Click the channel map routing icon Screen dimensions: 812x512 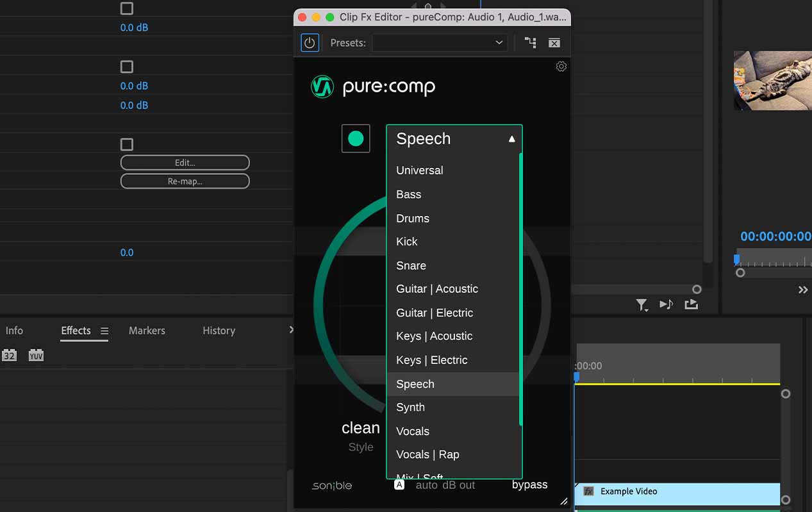click(530, 43)
